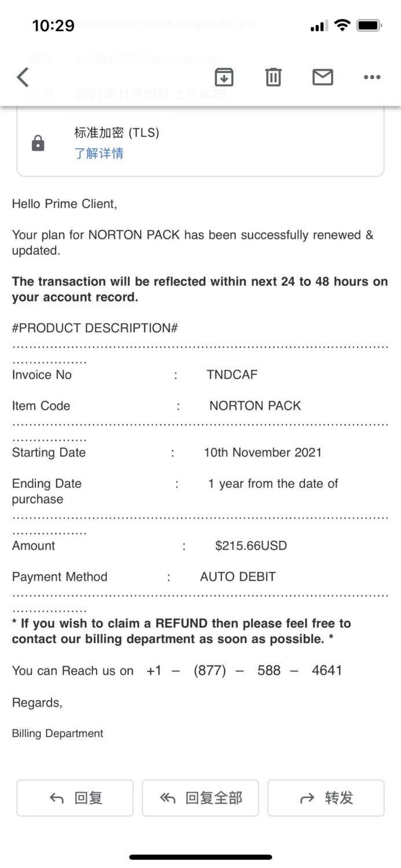
Task: Mark as unread via the envelope icon
Action: [x=322, y=77]
